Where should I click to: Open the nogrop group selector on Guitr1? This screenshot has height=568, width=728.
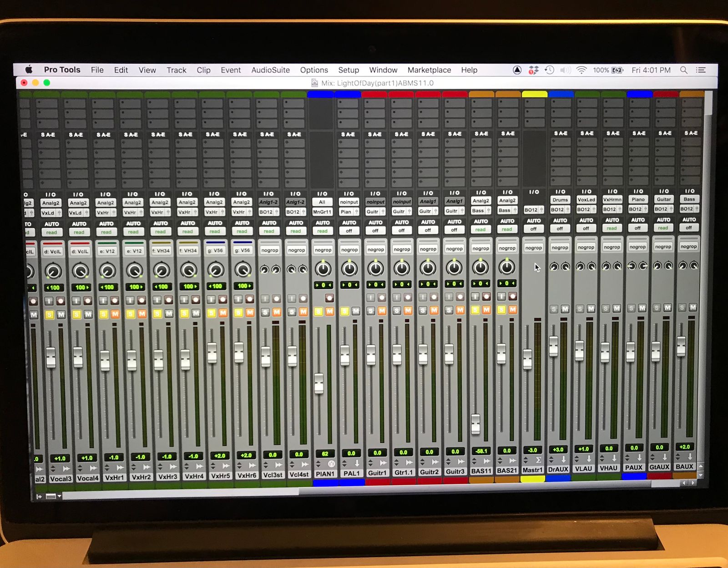pos(375,249)
